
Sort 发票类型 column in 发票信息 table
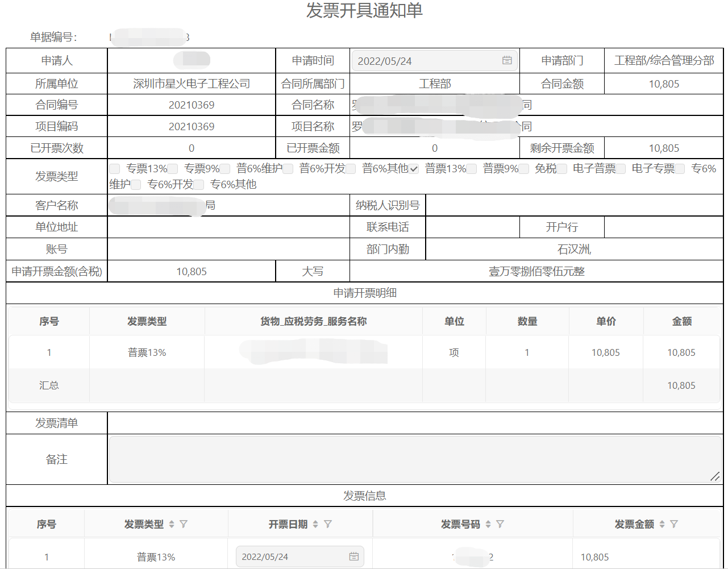pyautogui.click(x=172, y=524)
